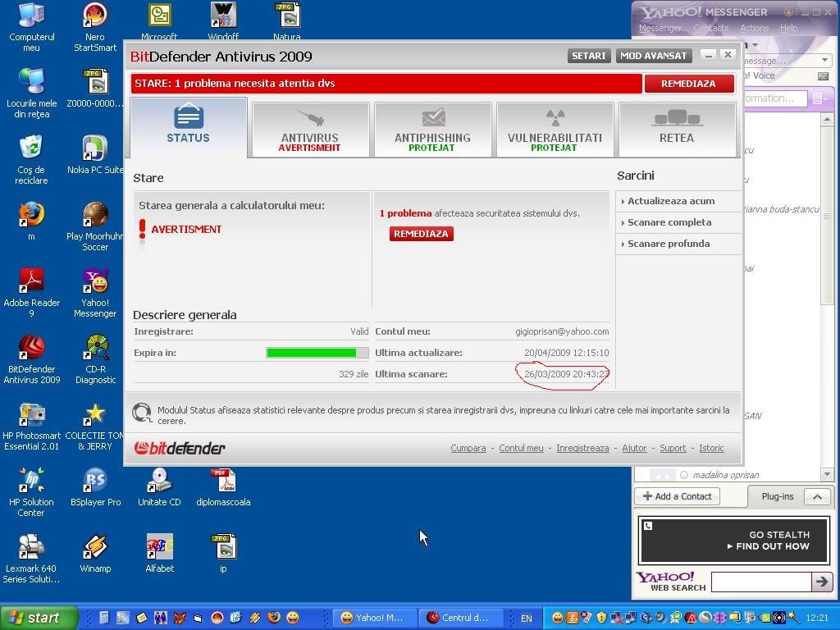The height and width of the screenshot is (630, 840).
Task: Open COLECTIE TOM & JERRY icon
Action: pyautogui.click(x=95, y=426)
